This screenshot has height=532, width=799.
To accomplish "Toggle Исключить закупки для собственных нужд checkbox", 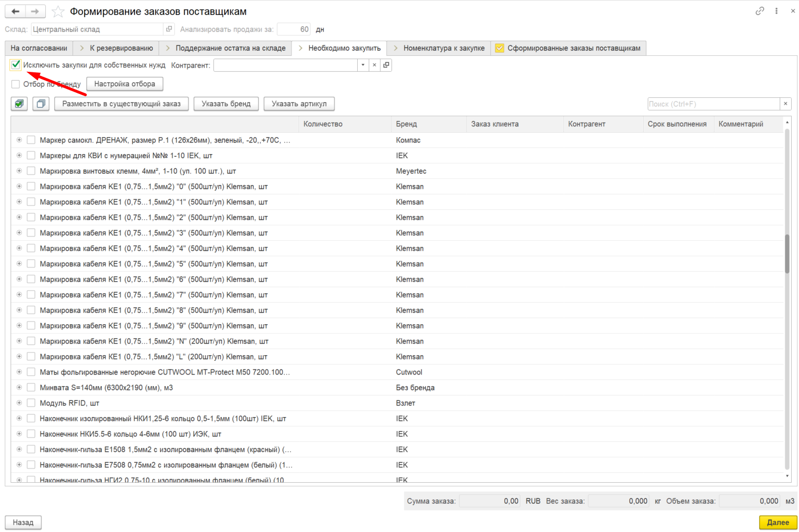I will tap(15, 65).
